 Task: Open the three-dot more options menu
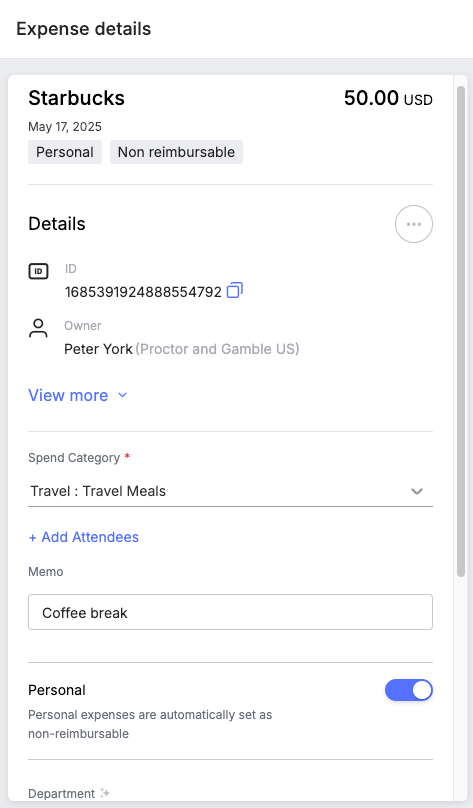click(414, 224)
